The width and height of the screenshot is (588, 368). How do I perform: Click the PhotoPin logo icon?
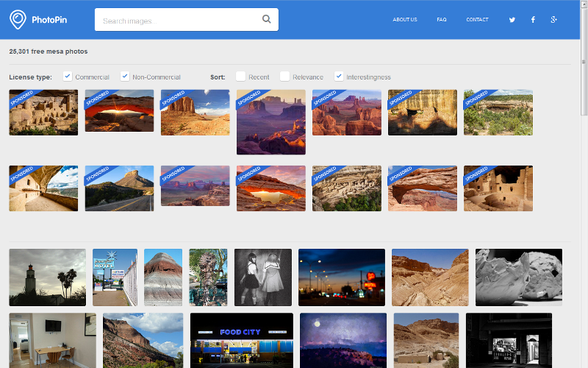coord(18,20)
